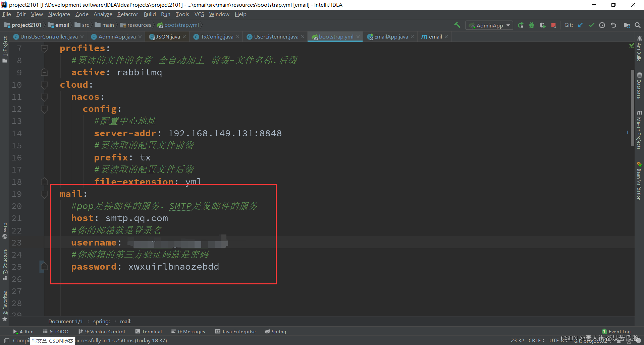The height and width of the screenshot is (345, 644).
Task: Open the Web tool window
Action: pos(5,231)
